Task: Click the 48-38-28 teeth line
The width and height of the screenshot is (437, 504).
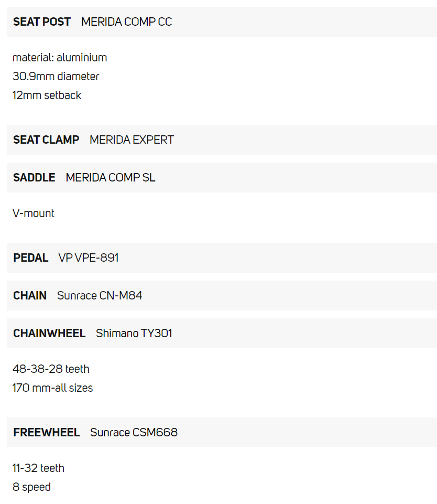Action: tap(51, 369)
